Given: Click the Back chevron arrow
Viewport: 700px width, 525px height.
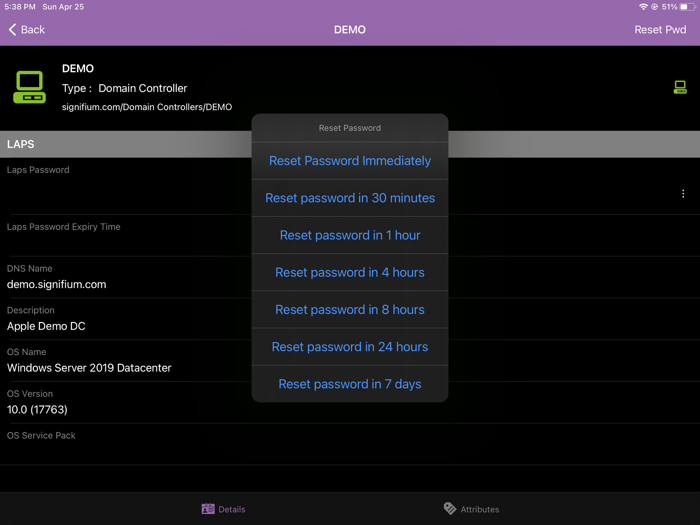Looking at the screenshot, I should (12, 30).
